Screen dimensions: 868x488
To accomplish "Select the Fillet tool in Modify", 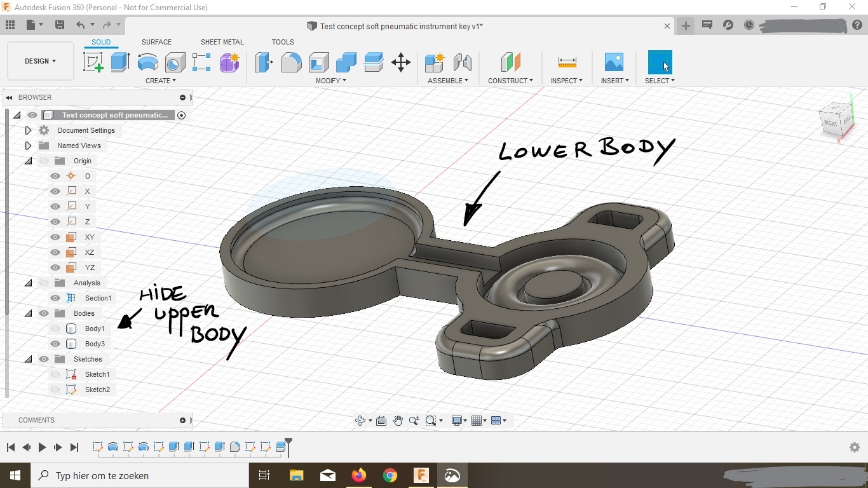I will pos(291,62).
